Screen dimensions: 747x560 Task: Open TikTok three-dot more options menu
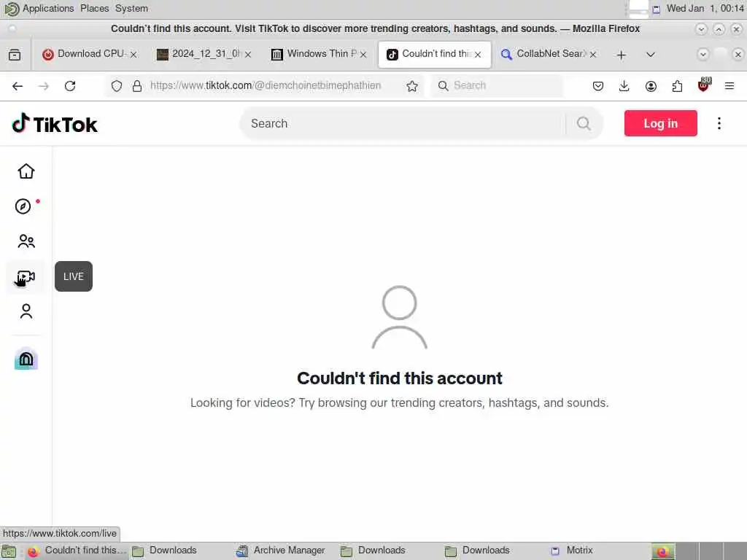tap(719, 123)
